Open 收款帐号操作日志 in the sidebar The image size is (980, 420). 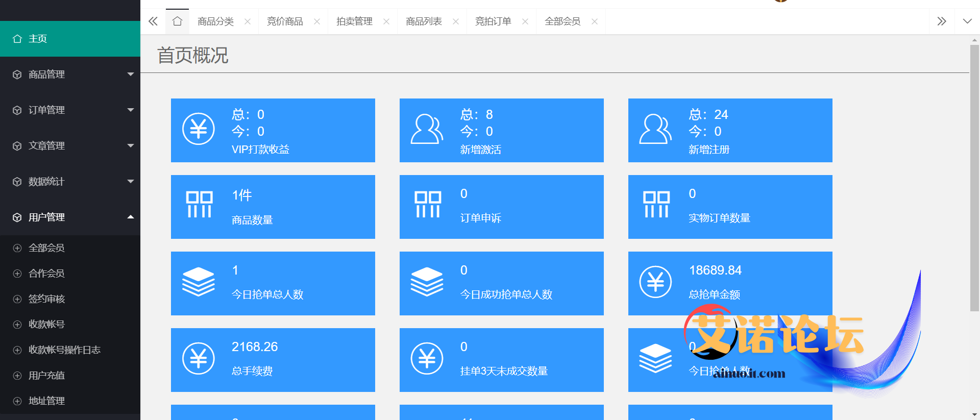[x=70, y=350]
